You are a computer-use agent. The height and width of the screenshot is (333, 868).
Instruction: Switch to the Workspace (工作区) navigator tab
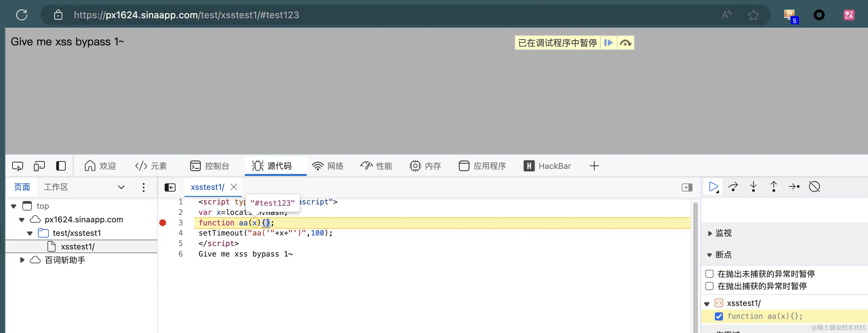click(x=56, y=187)
